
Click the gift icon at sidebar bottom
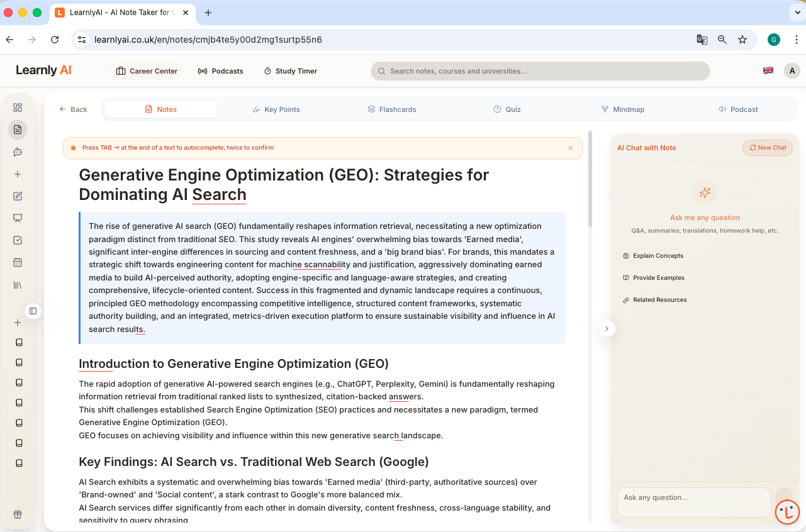18,514
